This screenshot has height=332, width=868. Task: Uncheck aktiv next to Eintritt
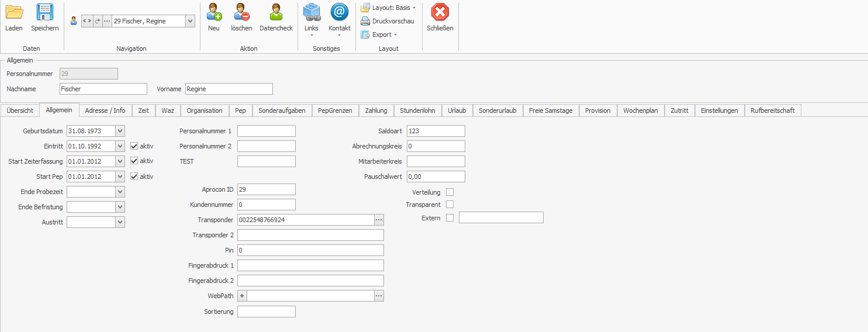point(134,146)
